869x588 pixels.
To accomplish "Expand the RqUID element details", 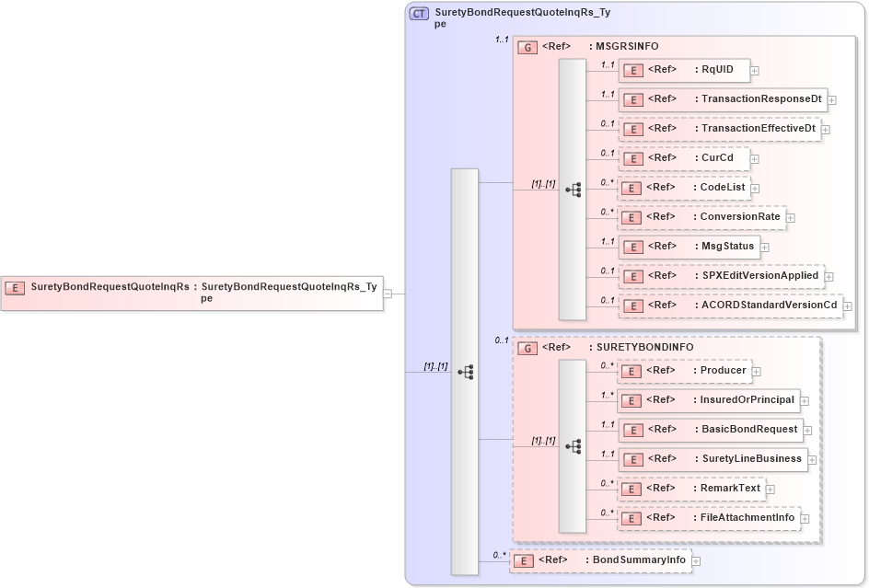I will click(x=754, y=70).
